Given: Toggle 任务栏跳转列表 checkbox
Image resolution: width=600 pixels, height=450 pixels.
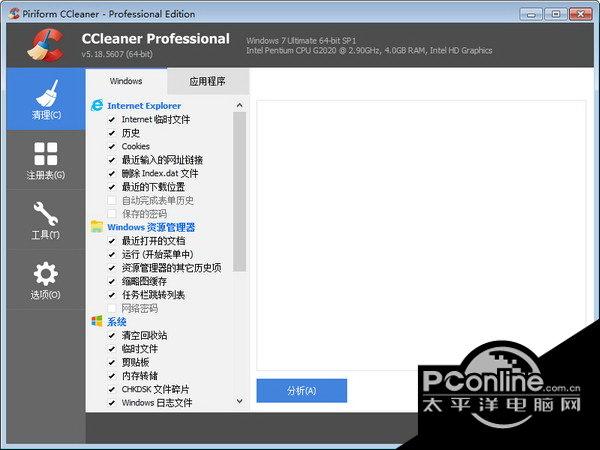Looking at the screenshot, I should tap(112, 295).
